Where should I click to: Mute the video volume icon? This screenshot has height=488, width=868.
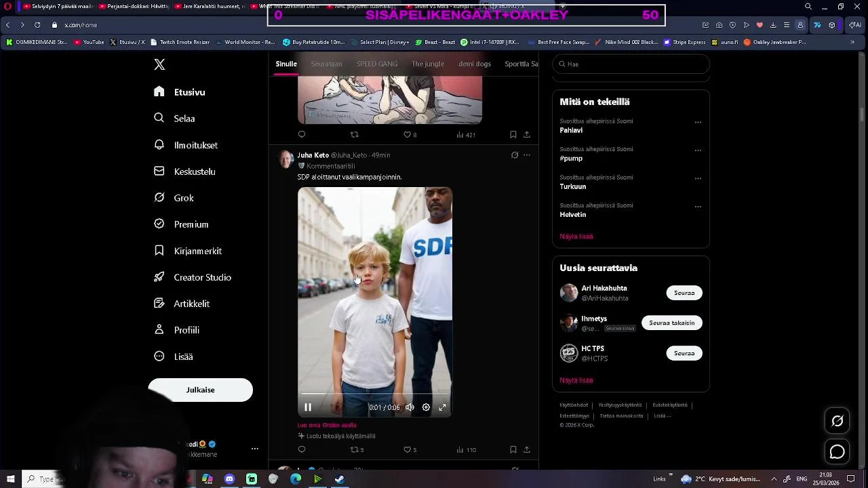tap(410, 407)
